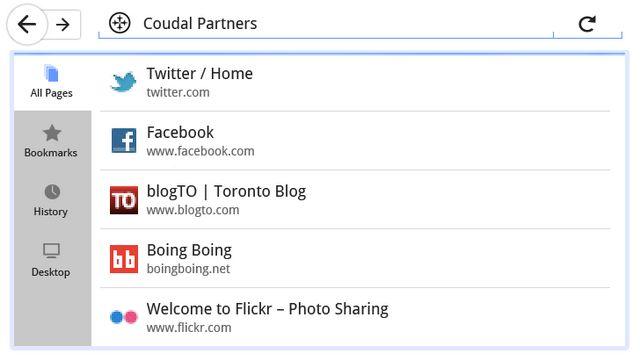
Task: Open the Boing Boing suggestion
Action: click(355, 258)
